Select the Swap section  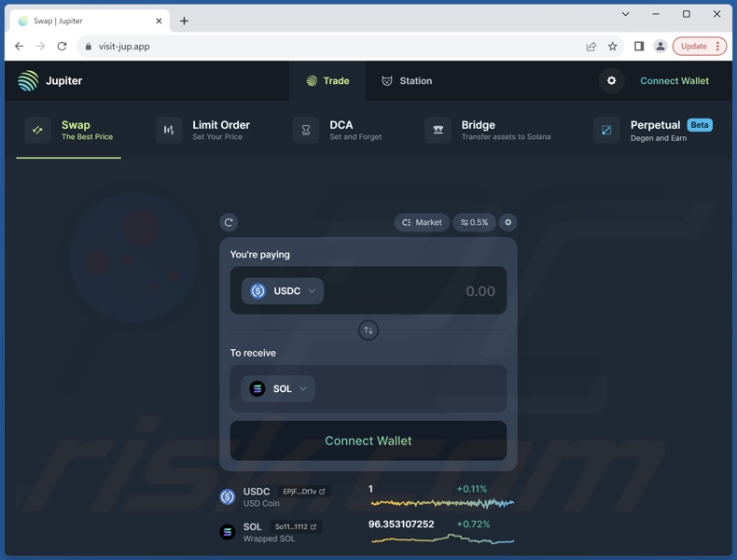click(69, 131)
